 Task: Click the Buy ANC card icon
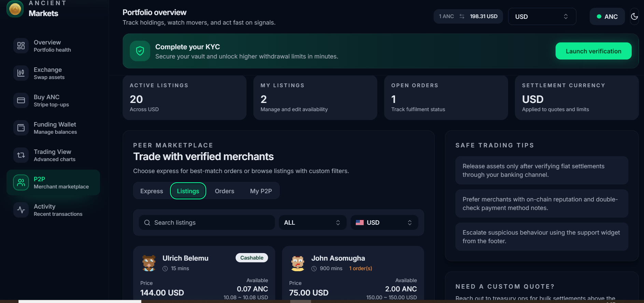(21, 101)
